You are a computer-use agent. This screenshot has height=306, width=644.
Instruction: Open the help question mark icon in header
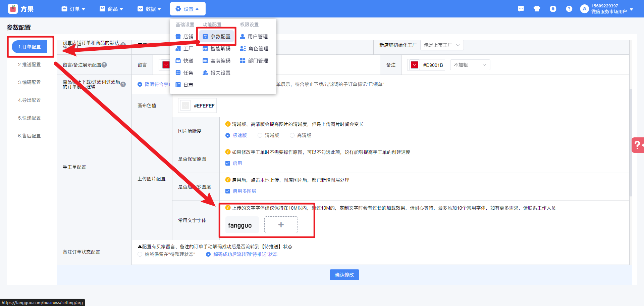click(x=569, y=9)
